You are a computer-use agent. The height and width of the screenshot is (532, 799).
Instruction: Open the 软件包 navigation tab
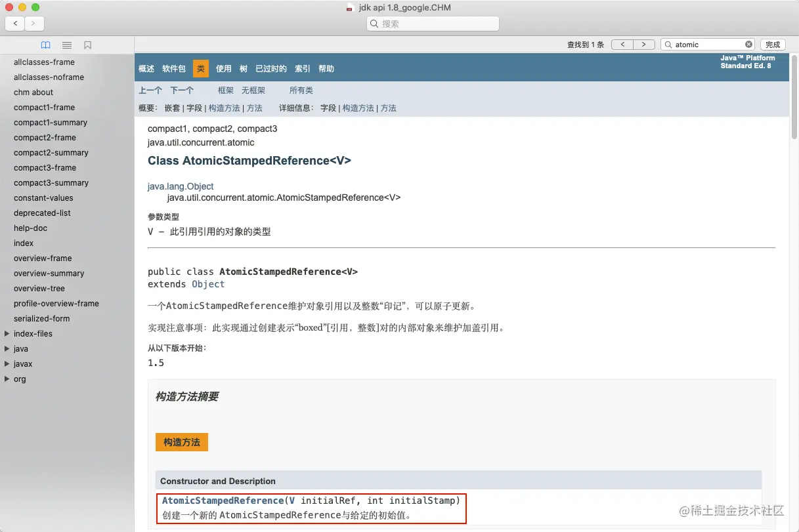click(x=174, y=69)
